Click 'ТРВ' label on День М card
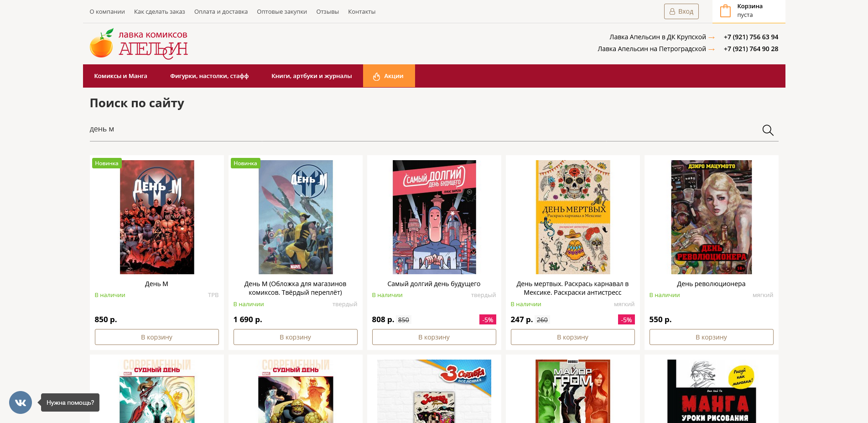Viewport: 868px width, 423px height. (213, 295)
